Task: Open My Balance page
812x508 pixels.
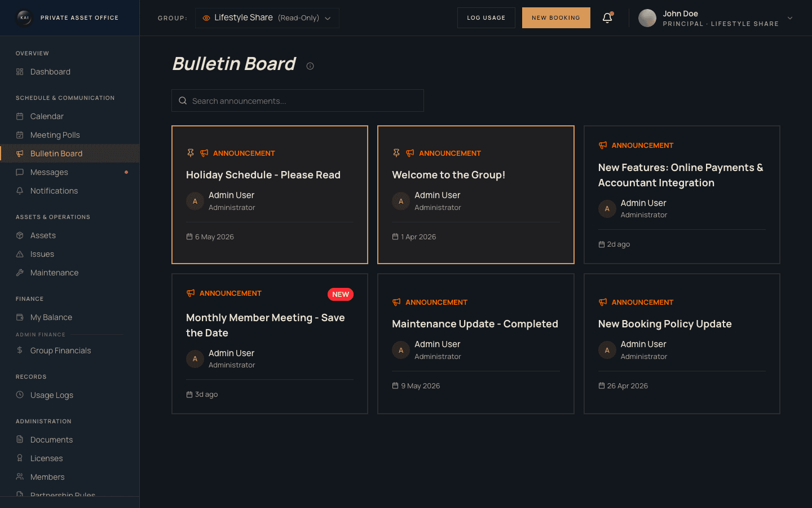Action: tap(70, 317)
